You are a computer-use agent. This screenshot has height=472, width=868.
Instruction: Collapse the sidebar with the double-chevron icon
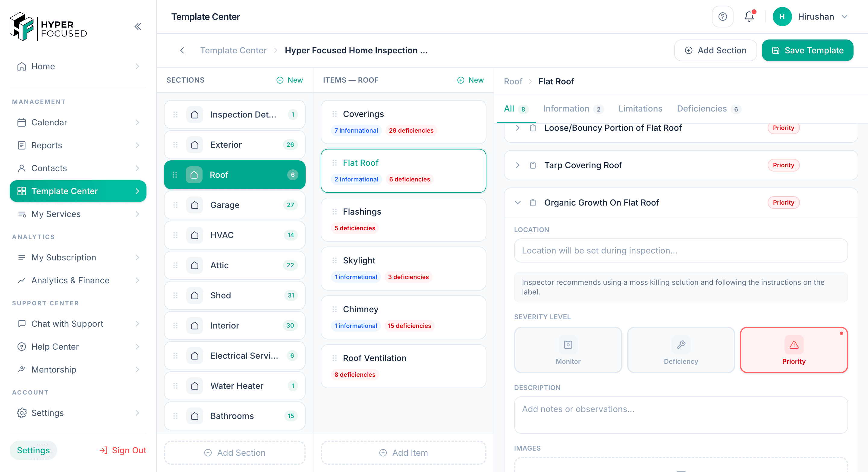(x=137, y=26)
